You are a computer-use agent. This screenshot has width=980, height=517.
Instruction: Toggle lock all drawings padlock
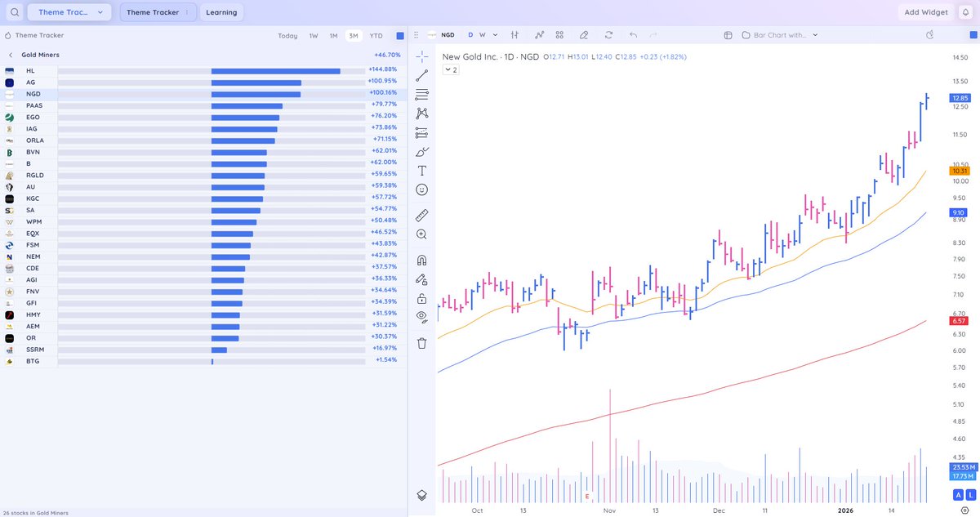[x=421, y=298]
